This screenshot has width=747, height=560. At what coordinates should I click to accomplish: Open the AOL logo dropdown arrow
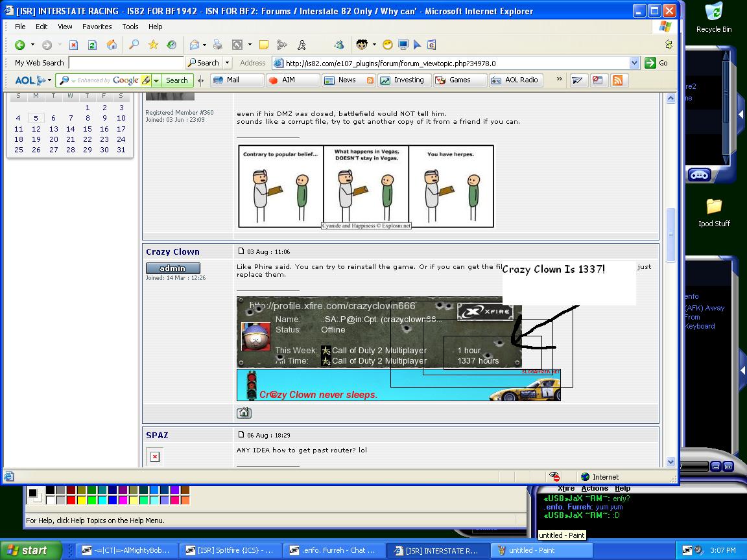pos(49,80)
